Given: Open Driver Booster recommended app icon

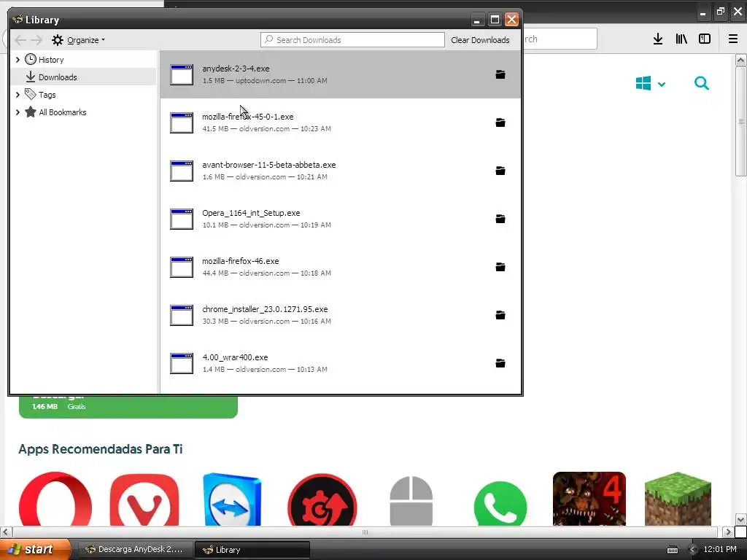Looking at the screenshot, I should pyautogui.click(x=322, y=499).
